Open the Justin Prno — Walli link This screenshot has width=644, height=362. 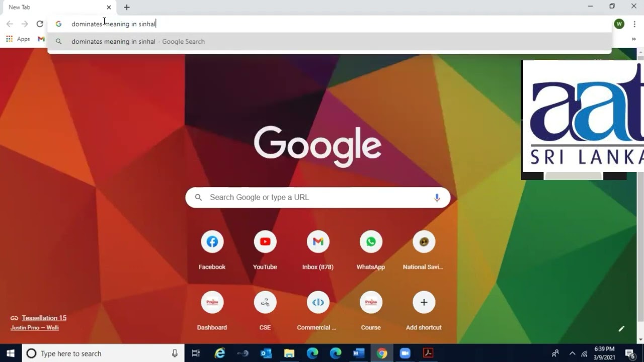pos(35,328)
